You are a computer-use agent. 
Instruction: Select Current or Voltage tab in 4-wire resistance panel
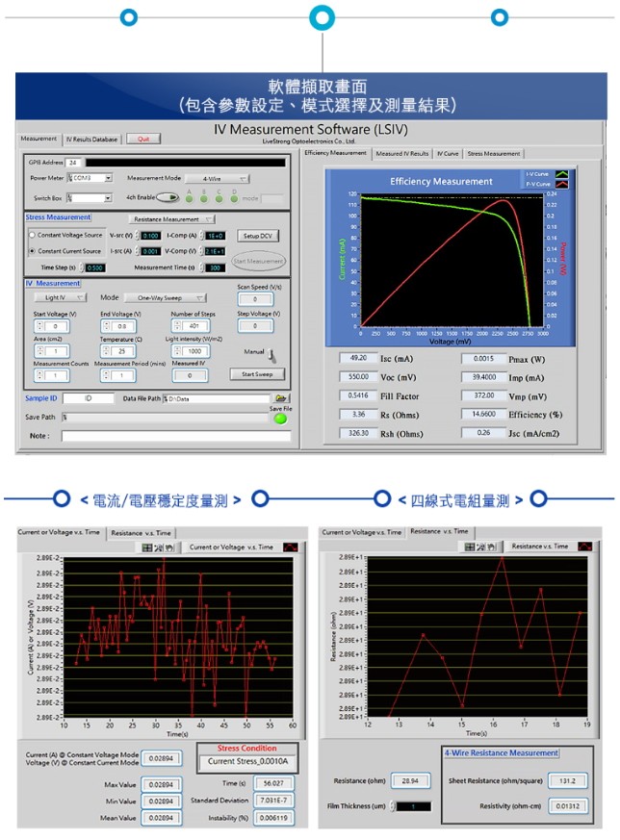pyautogui.click(x=362, y=532)
